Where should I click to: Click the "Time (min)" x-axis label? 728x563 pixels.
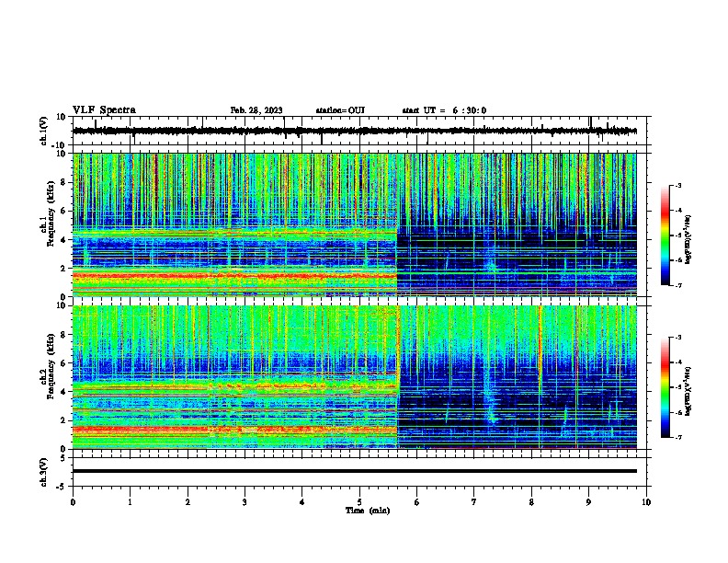tap(368, 511)
